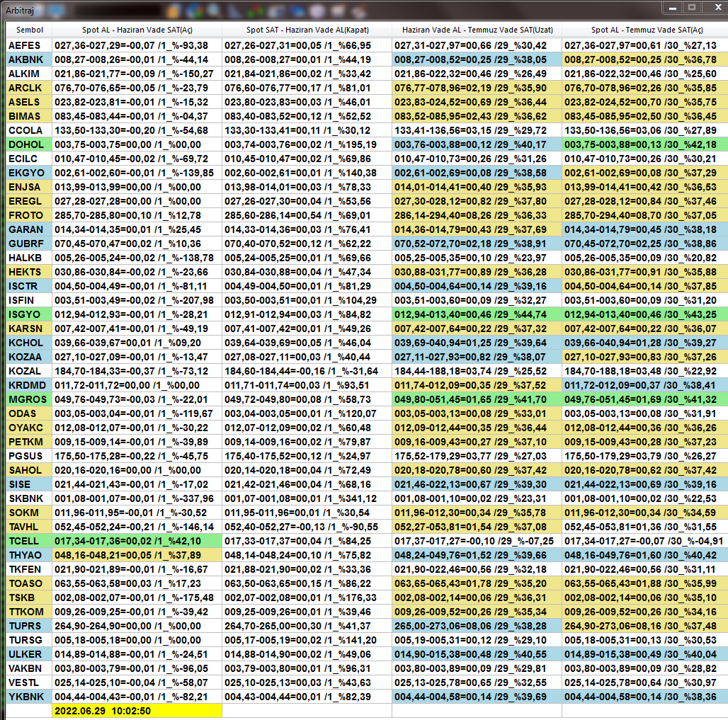Select Haziran Vade AL - Temmuz Vade SAT(Uzat) header
The image size is (728, 720).
(x=477, y=30)
